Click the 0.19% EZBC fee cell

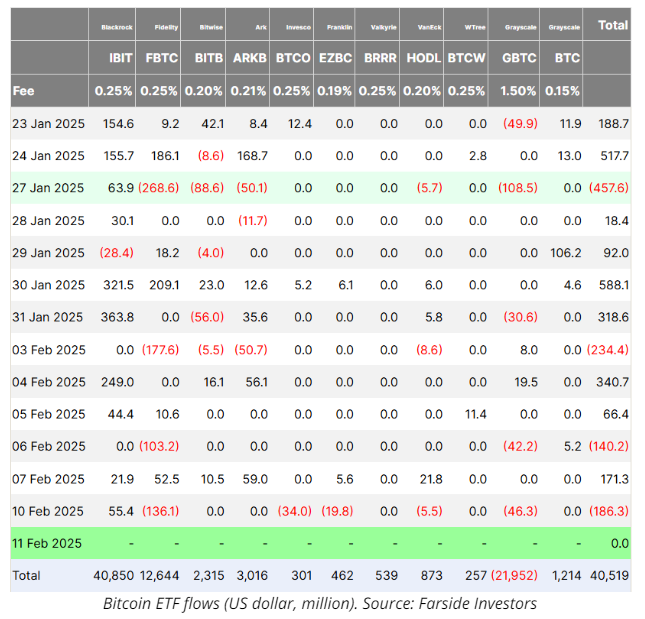pos(334,91)
